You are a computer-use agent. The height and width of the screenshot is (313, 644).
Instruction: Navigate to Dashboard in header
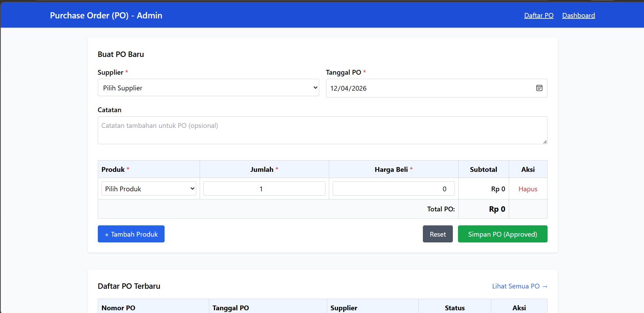(x=578, y=16)
